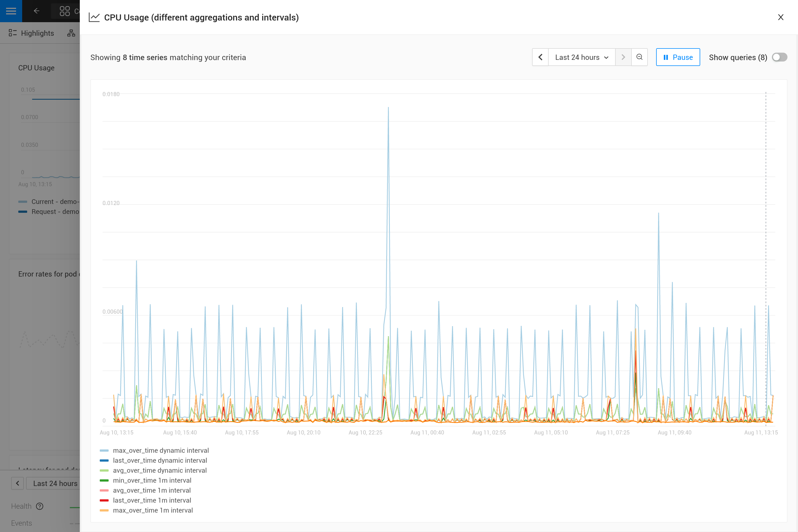Click next time range chevron
Screen dimensions: 798x532
pos(623,57)
